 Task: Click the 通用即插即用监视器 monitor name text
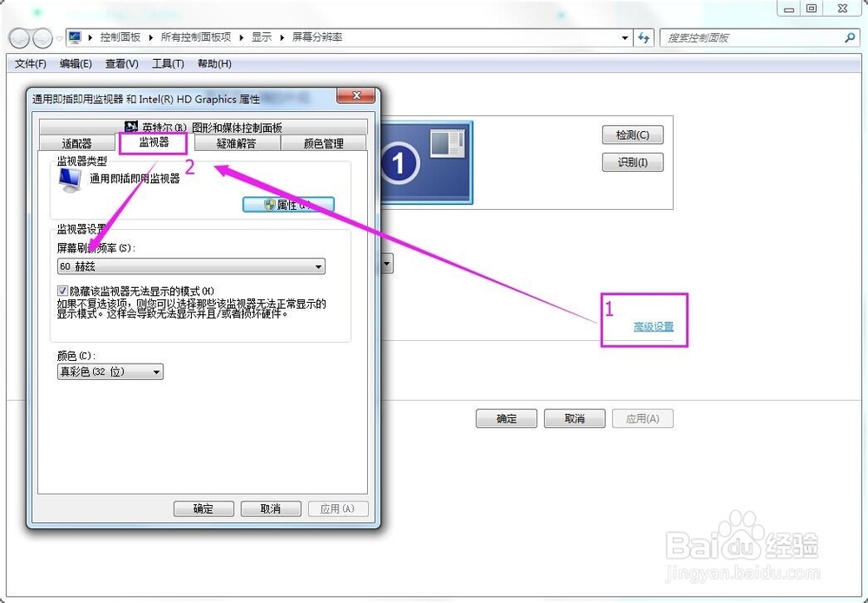click(135, 178)
